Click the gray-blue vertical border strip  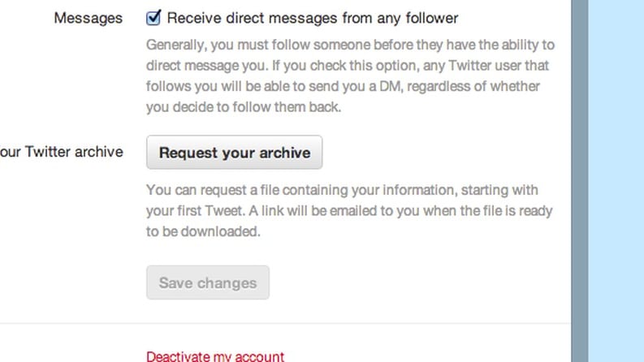580,181
